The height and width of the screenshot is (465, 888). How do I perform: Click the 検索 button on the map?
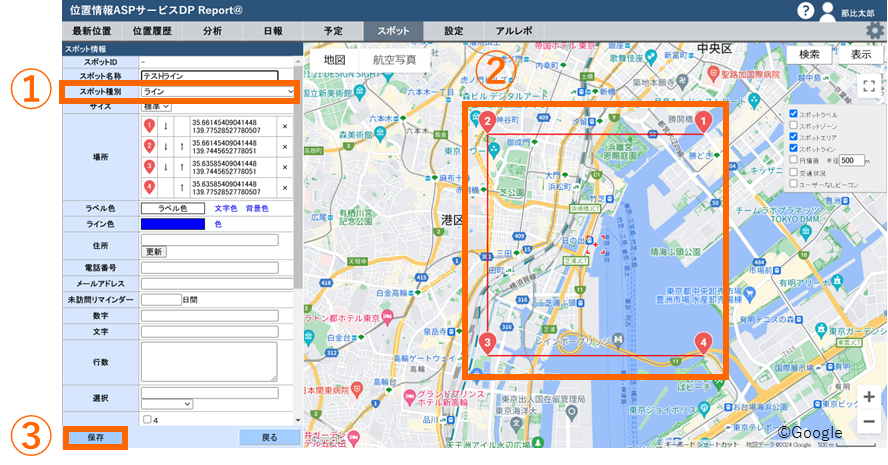pyautogui.click(x=809, y=54)
